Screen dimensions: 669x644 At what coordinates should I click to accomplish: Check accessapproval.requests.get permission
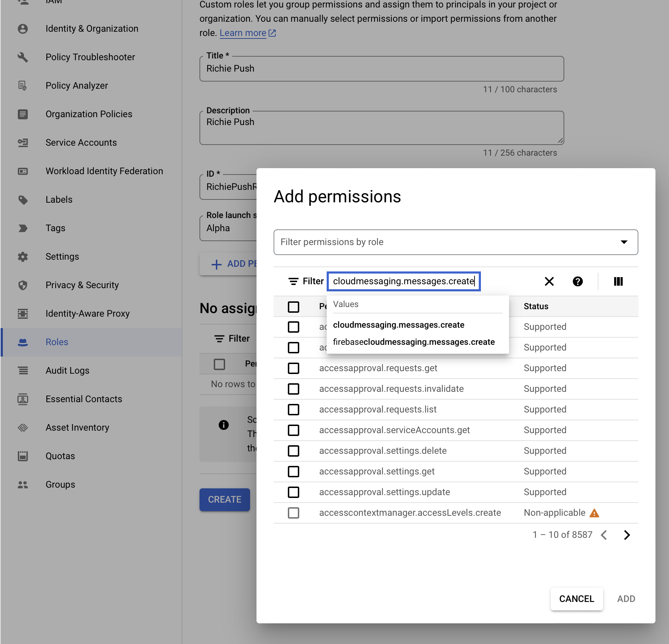click(294, 368)
